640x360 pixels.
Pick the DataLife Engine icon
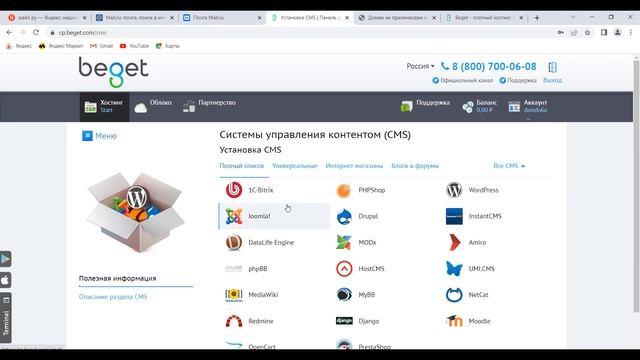pyautogui.click(x=234, y=242)
